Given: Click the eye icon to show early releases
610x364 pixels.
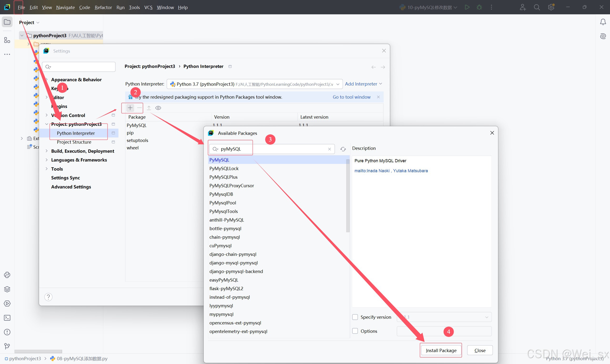Looking at the screenshot, I should click(158, 108).
